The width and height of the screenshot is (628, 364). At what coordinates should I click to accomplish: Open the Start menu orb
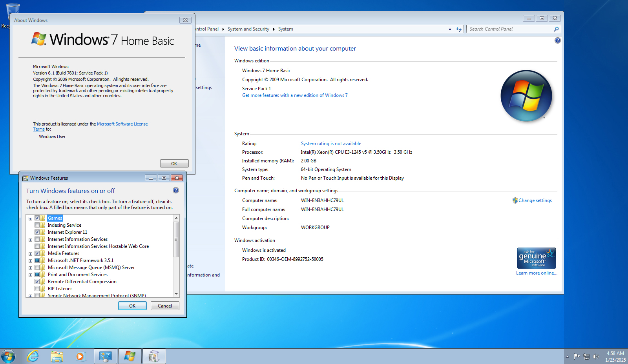8,356
